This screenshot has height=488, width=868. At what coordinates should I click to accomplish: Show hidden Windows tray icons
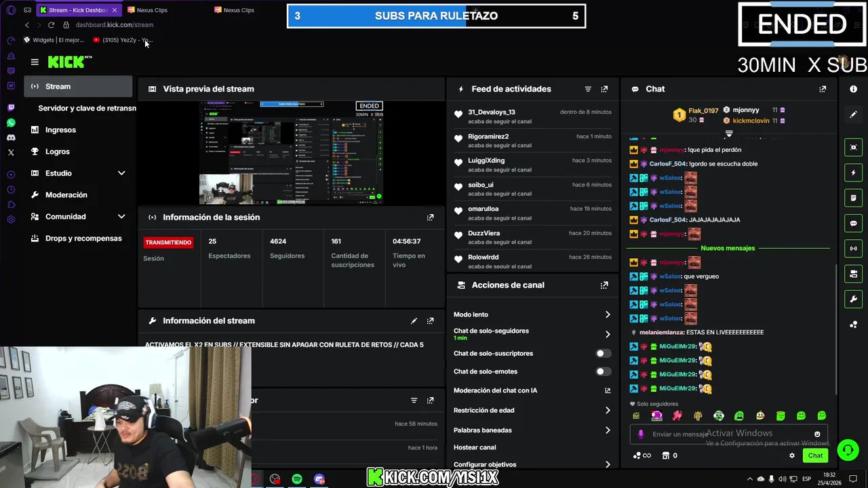(x=749, y=479)
